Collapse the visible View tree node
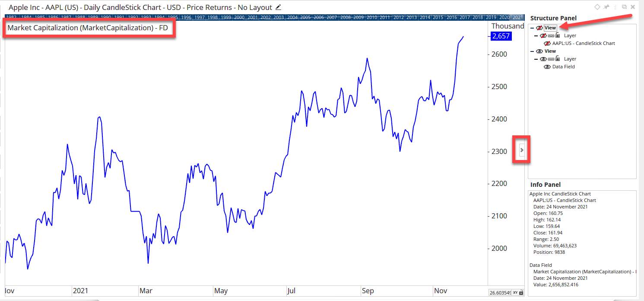This screenshot has width=644, height=301. pos(533,51)
